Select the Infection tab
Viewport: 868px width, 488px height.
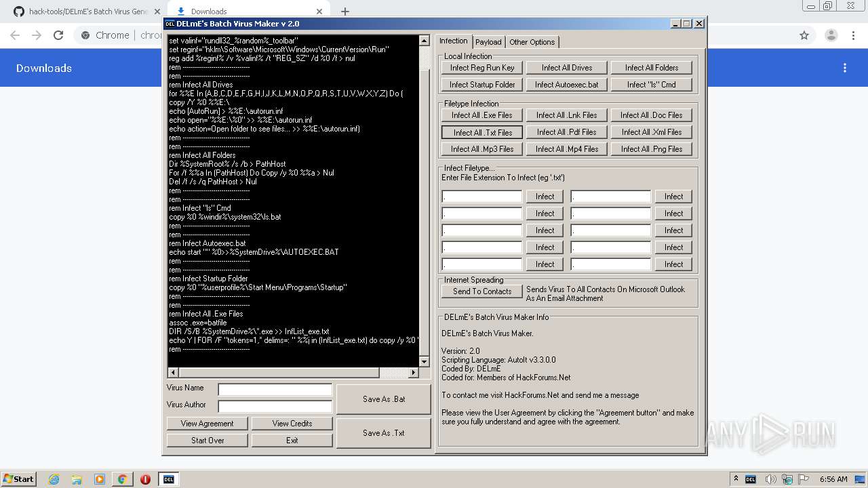454,41
